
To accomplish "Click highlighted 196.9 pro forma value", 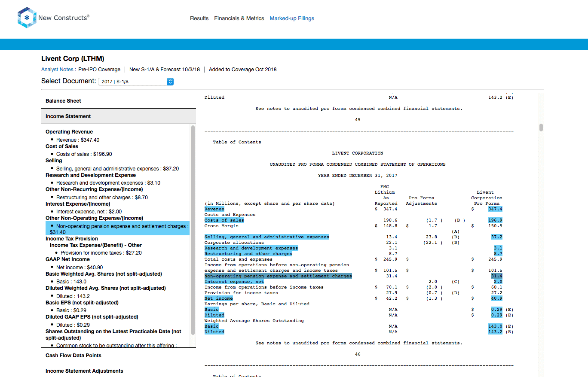I will click(495, 220).
